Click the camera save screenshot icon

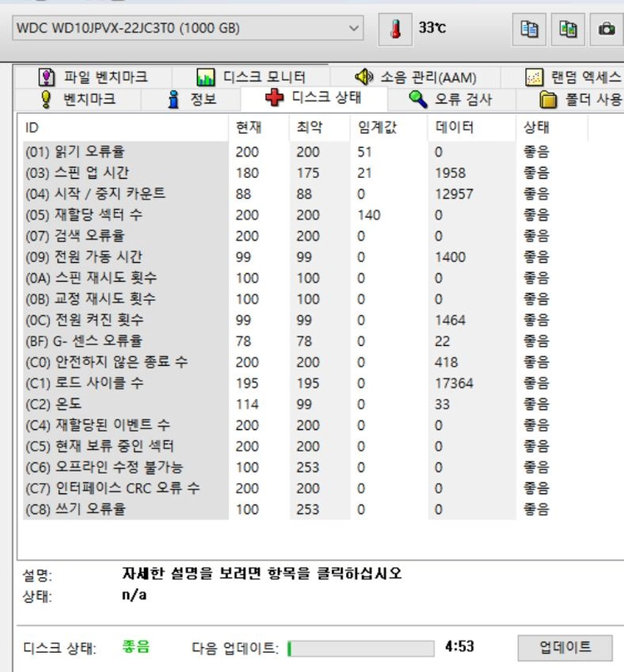607,29
